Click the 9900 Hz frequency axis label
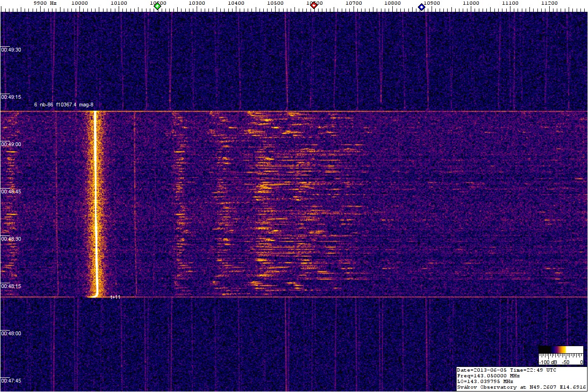The height and width of the screenshot is (392, 588). [x=45, y=3]
